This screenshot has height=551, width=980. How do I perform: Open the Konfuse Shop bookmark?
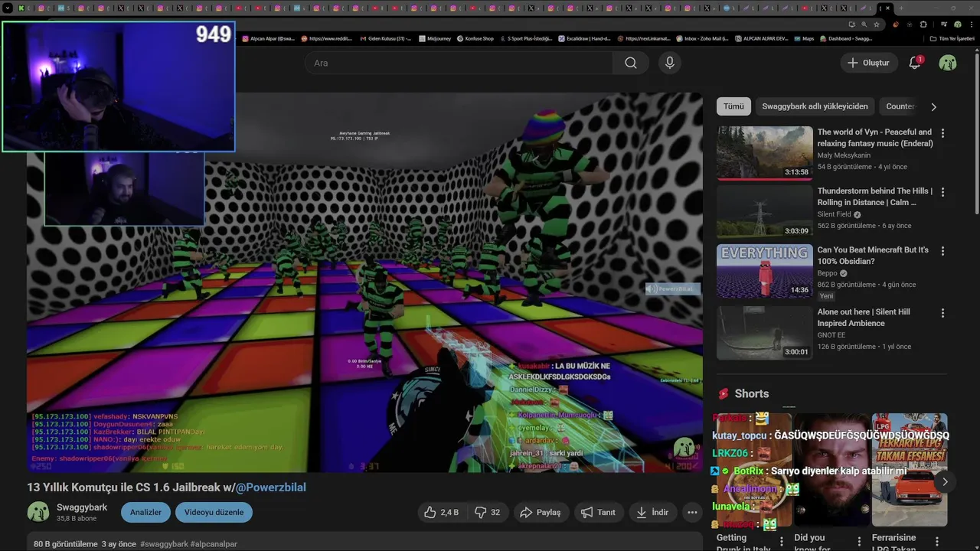(x=475, y=38)
